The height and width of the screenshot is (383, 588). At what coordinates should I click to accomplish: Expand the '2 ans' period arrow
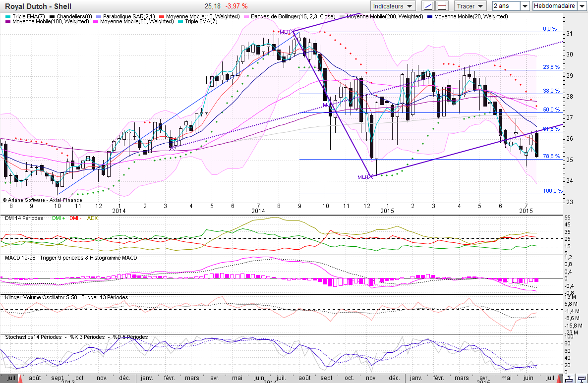point(525,6)
